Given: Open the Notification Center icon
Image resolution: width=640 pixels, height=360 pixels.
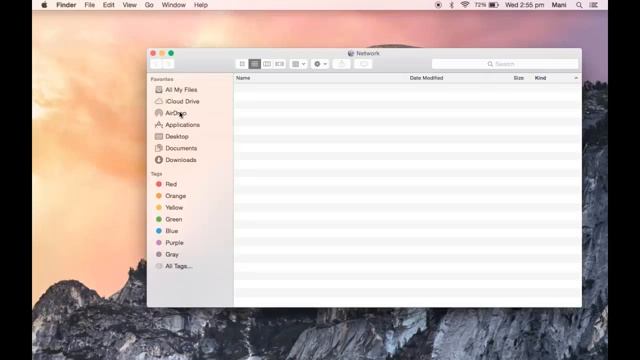Looking at the screenshot, I should pyautogui.click(x=594, y=5).
